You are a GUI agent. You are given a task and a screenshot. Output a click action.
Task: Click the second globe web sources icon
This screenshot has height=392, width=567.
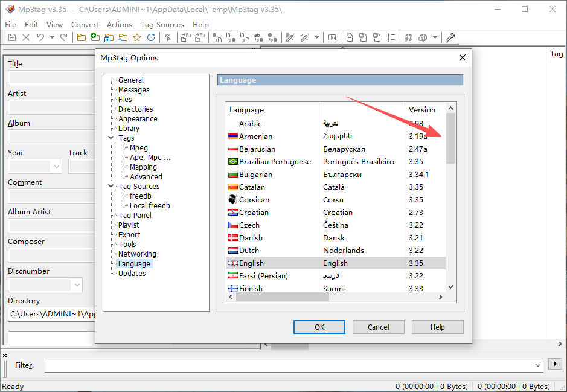tap(422, 37)
